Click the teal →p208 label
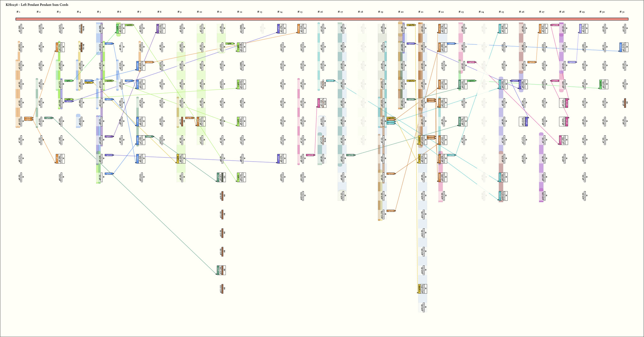644x337 pixels. coord(451,155)
